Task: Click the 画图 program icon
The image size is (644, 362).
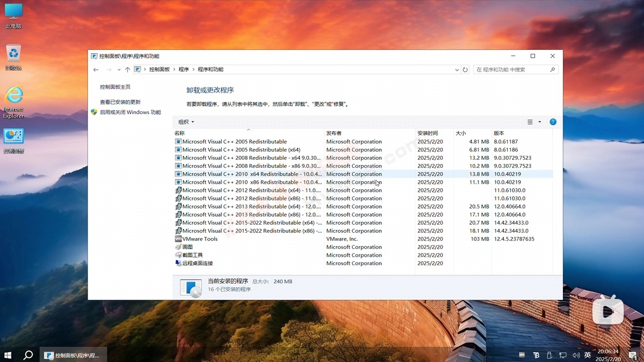Action: (178, 247)
